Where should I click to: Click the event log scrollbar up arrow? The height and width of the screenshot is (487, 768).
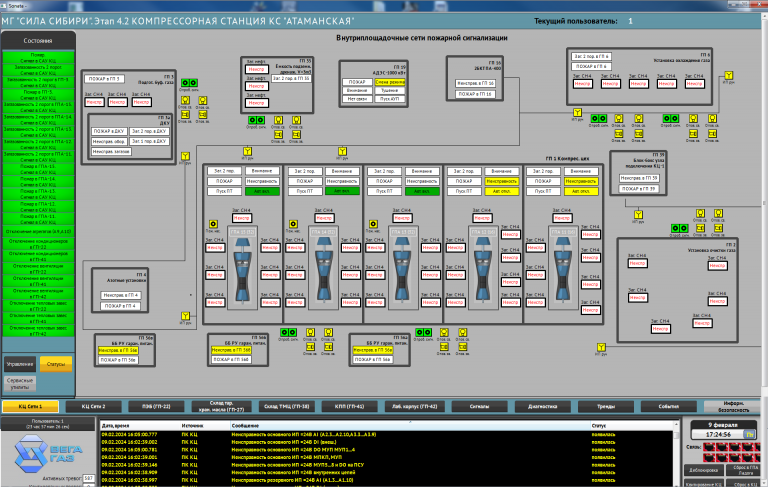[x=677, y=425]
